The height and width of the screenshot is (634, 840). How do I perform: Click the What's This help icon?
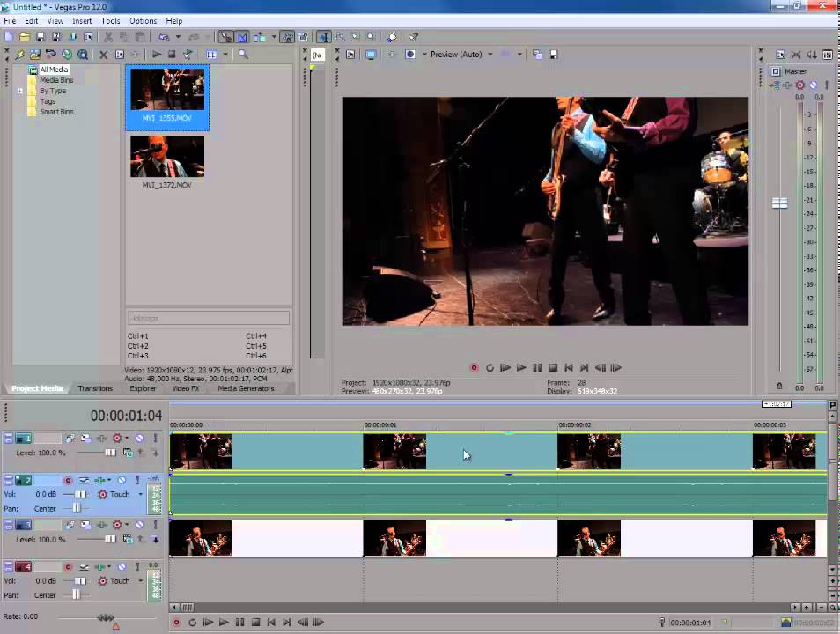pyautogui.click(x=413, y=37)
